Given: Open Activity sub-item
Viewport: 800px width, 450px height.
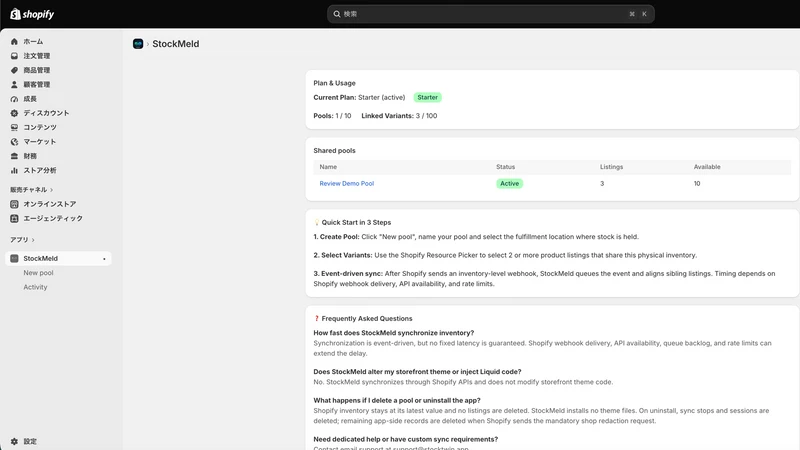Looking at the screenshot, I should [x=35, y=287].
